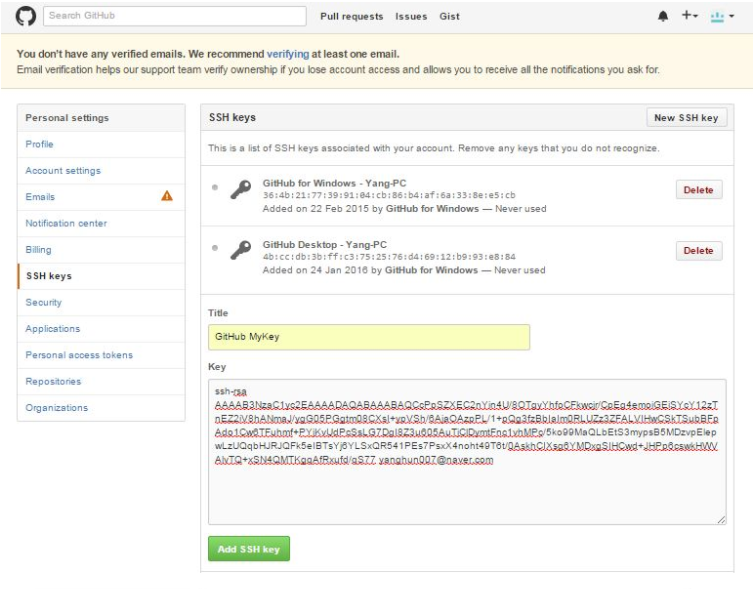
Task: Click the GitHub octocat logo
Action: click(x=26, y=16)
